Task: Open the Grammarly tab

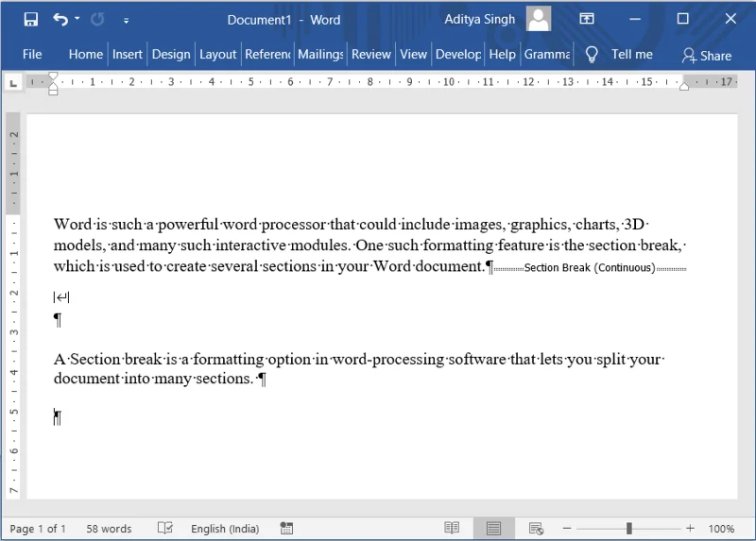Action: [547, 54]
